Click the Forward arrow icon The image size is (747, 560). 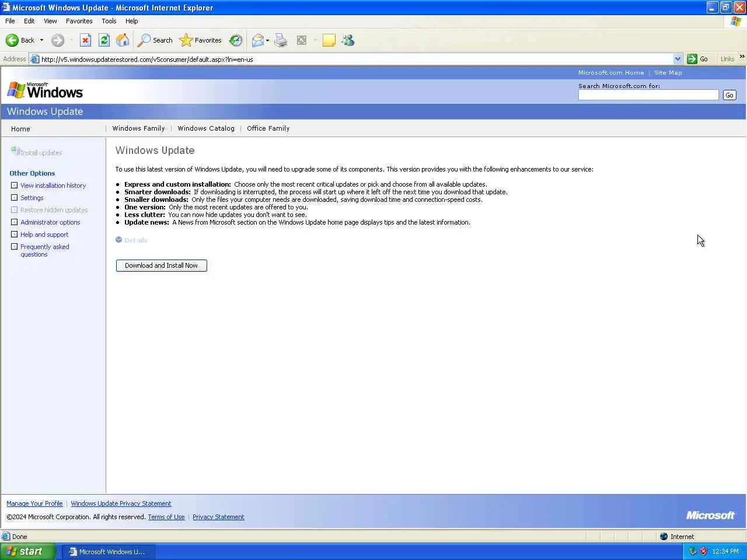coord(57,40)
